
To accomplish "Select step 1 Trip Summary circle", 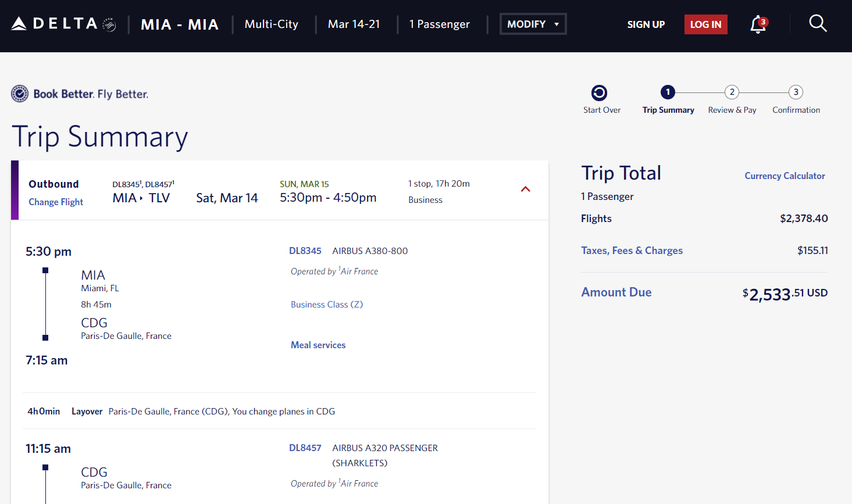I will (668, 92).
